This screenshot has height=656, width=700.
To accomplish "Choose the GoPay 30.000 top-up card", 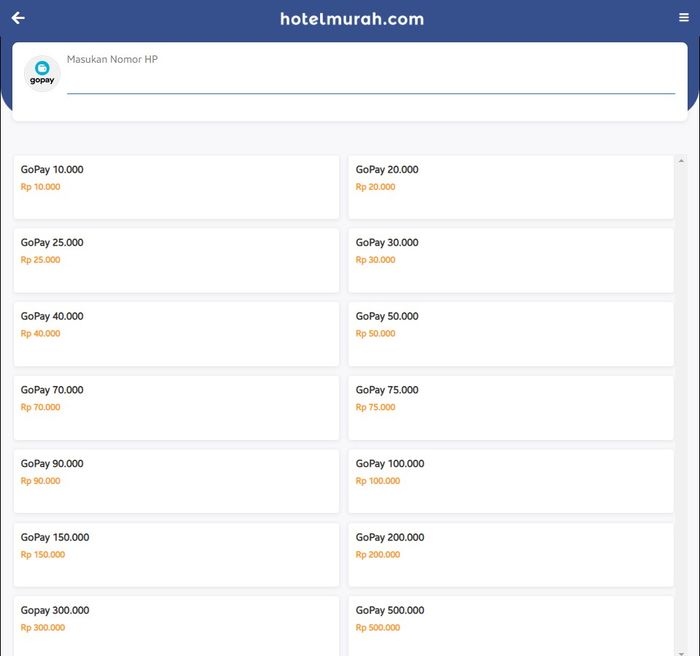I will [x=510, y=260].
